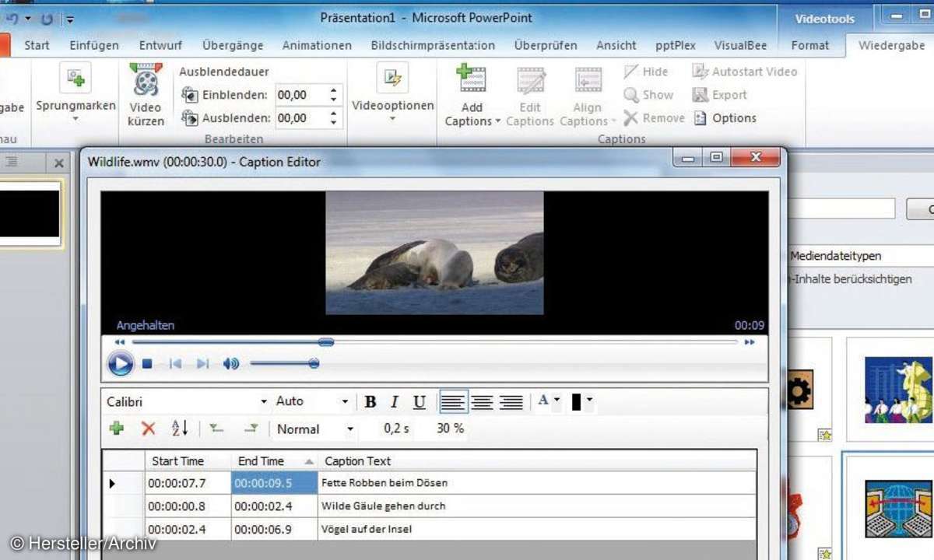The image size is (934, 560).
Task: Click the fast-forward double-arrow icon
Action: tap(750, 341)
